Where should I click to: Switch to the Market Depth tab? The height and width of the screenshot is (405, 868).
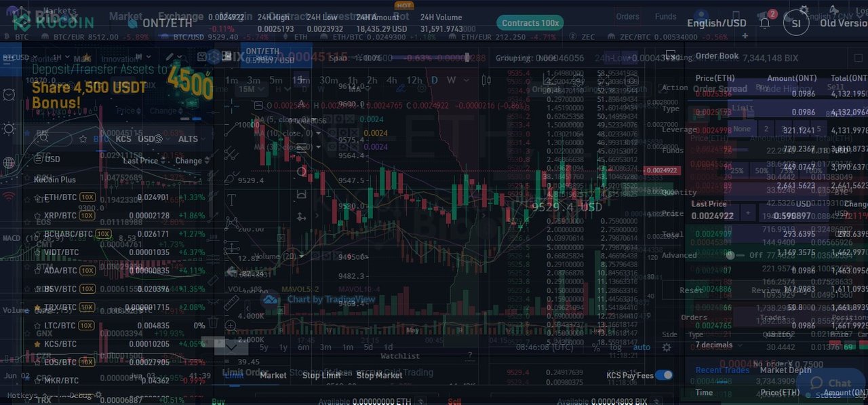point(785,370)
